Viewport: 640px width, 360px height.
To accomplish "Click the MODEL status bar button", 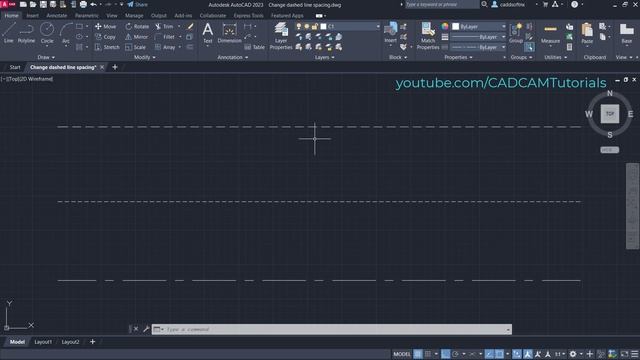I will point(402,354).
